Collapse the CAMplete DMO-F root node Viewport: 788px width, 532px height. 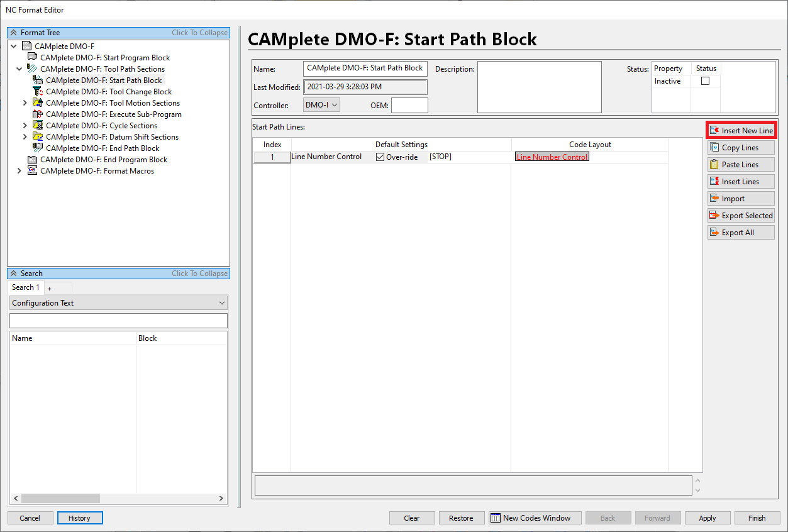coord(14,46)
